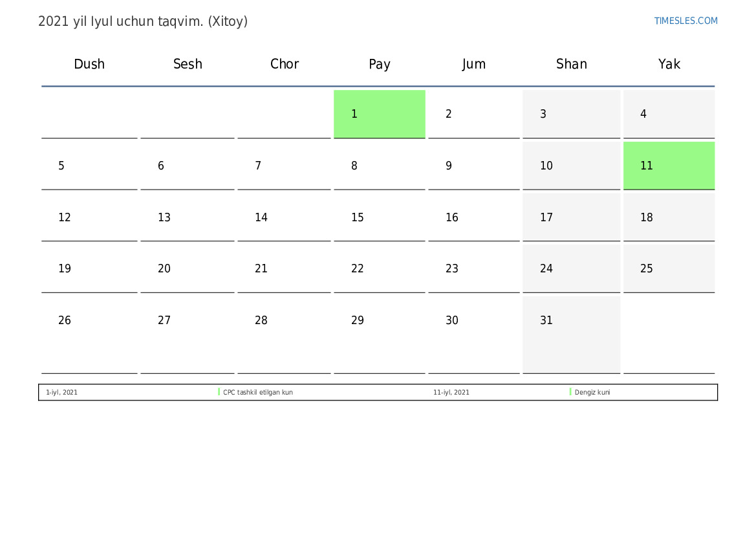Open the TIMESLES.COM link
Screen dimensions: 756x535
pyautogui.click(x=686, y=21)
